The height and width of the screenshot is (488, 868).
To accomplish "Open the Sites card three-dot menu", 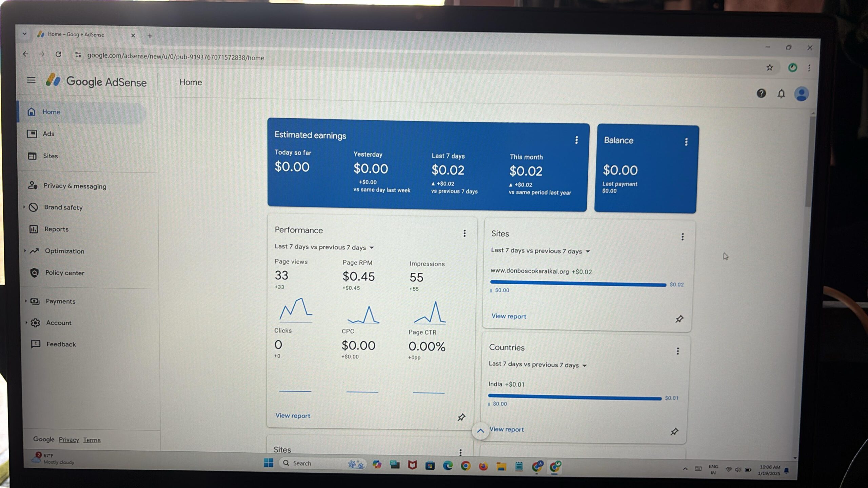I will pos(683,237).
